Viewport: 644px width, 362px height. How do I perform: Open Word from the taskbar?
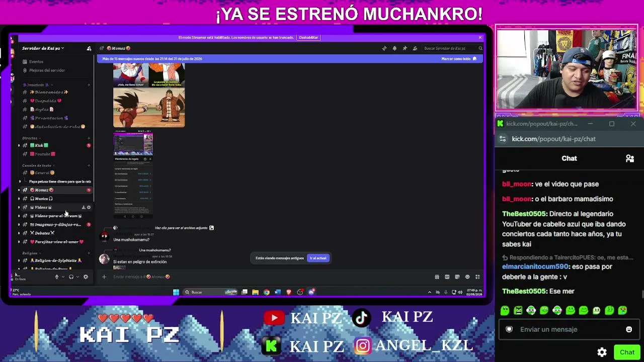click(277, 292)
